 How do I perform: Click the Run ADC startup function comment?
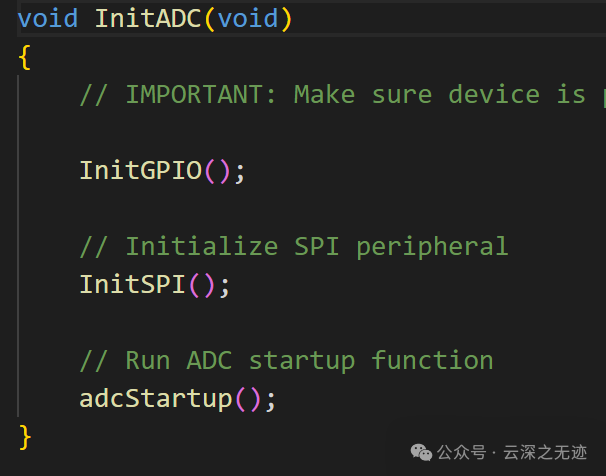pos(286,361)
